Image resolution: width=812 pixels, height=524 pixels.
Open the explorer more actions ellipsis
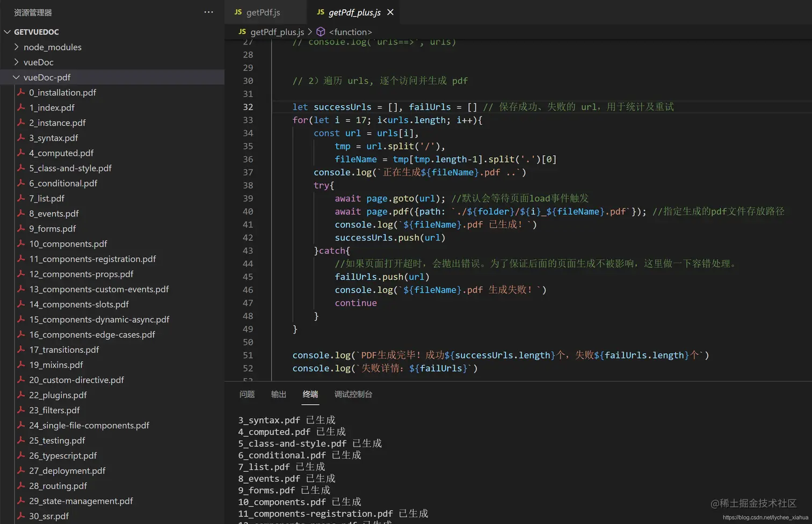pyautogui.click(x=208, y=12)
